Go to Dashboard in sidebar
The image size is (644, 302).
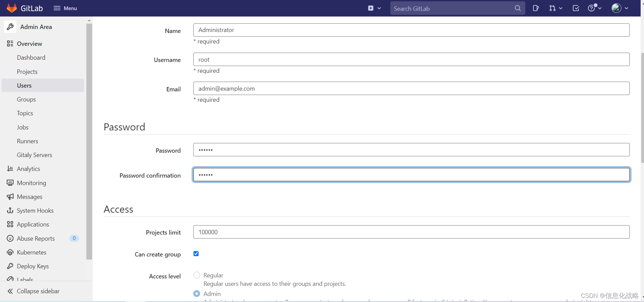(31, 58)
